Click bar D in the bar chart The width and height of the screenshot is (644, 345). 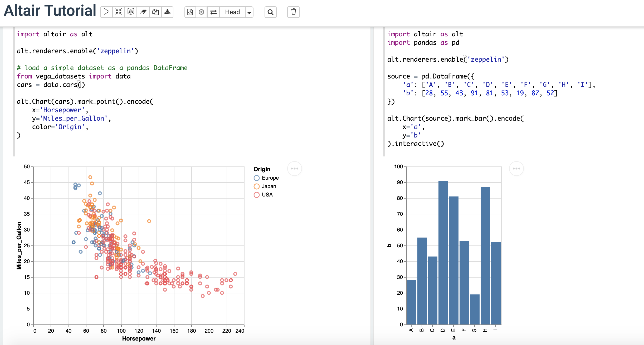click(x=443, y=253)
